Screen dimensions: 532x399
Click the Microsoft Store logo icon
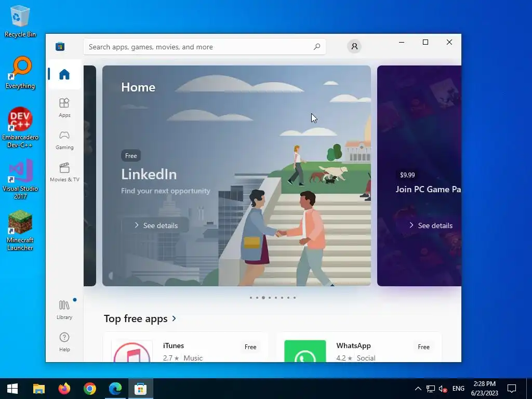click(x=60, y=46)
